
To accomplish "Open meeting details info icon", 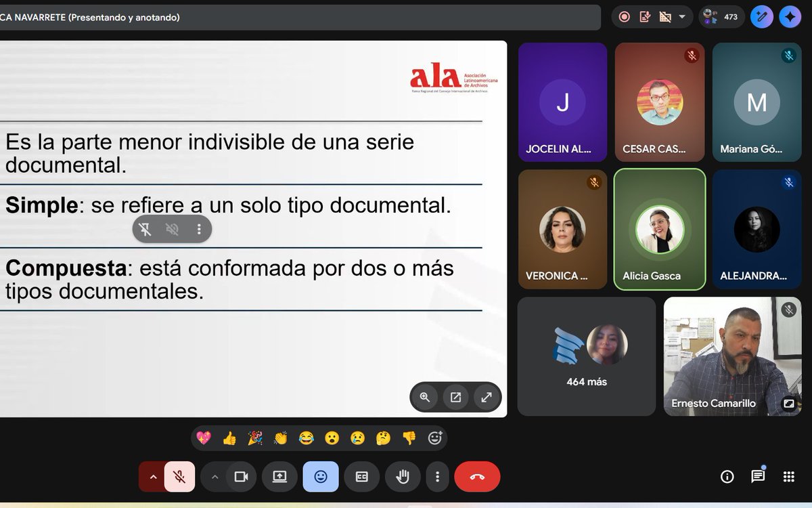I will pyautogui.click(x=727, y=477).
